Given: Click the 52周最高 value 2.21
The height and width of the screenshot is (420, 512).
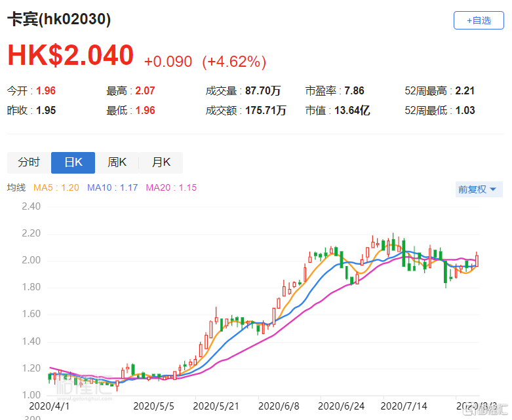Looking at the screenshot, I should (464, 91).
